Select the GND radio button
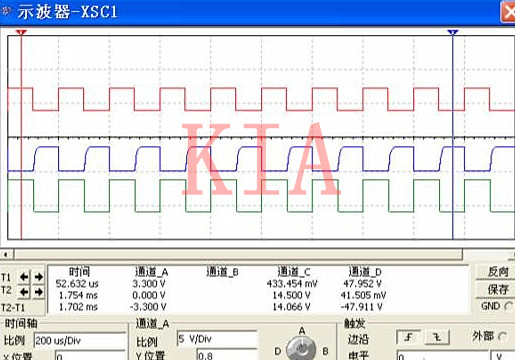 [509, 306]
